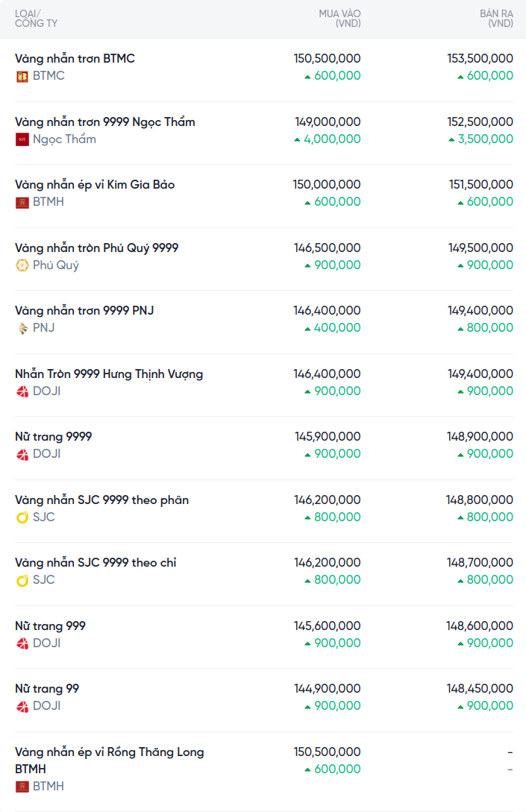Click DOJI logo under Hưng Thịnh Vượng
The image size is (526, 812).
pyautogui.click(x=22, y=391)
